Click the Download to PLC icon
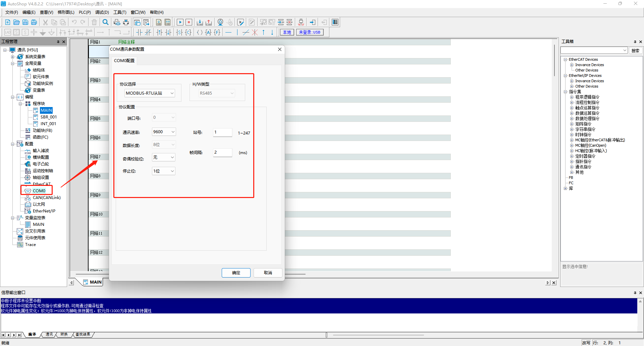 pos(200,22)
